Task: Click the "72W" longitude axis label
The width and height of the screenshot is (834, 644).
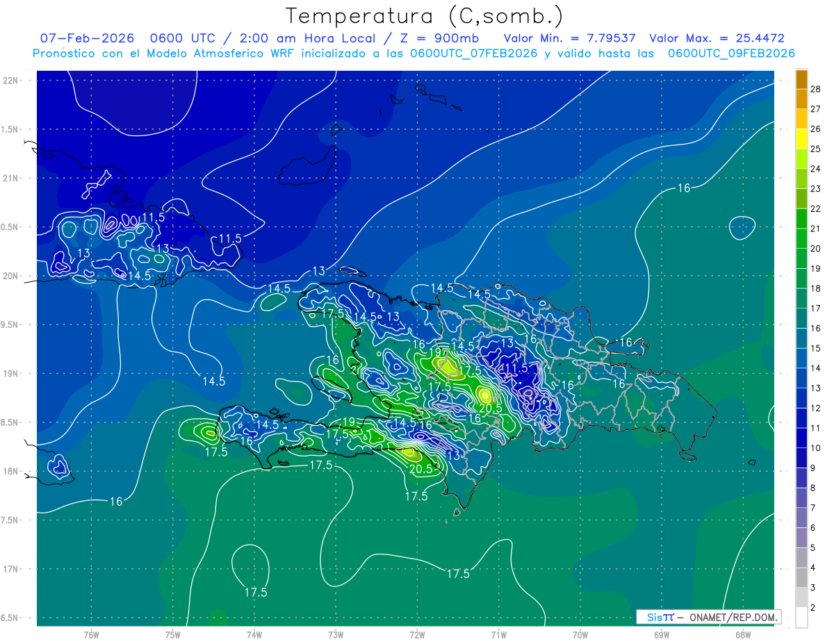Action: point(417,634)
